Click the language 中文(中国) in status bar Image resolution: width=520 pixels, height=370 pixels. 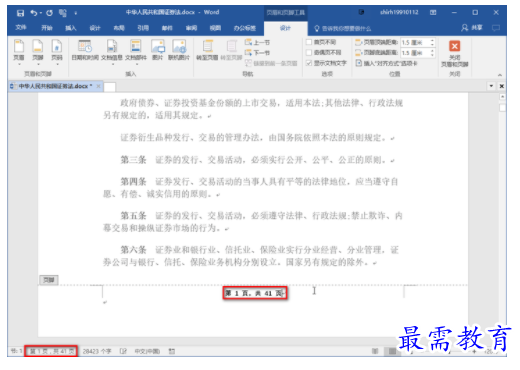coord(147,351)
